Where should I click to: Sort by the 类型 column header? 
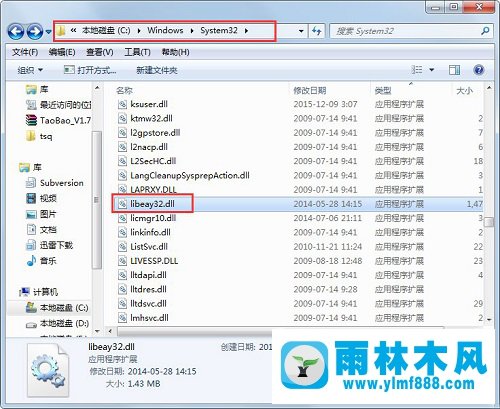click(383, 90)
